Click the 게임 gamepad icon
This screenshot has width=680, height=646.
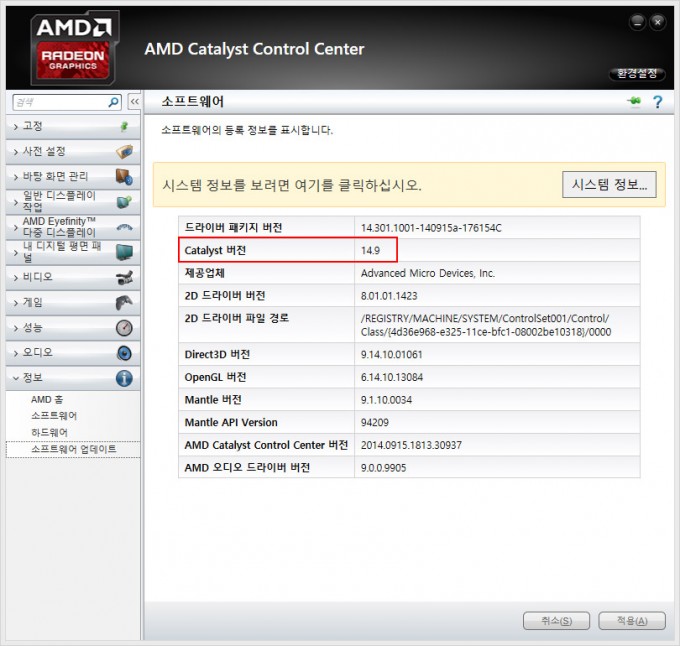124,302
